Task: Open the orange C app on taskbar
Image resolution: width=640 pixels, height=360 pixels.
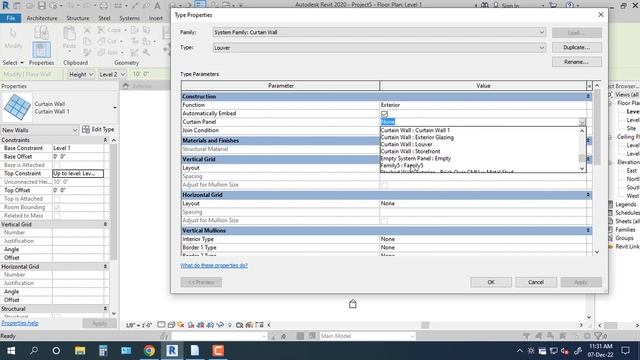Action: coord(218,351)
